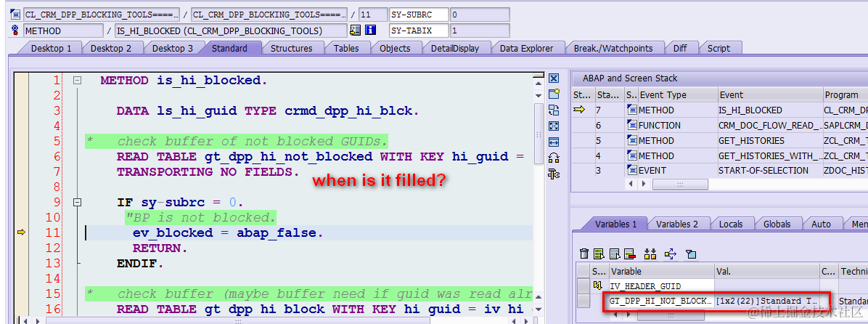Click the line number field showing 11
This screenshot has width=868, height=324.
pos(372,15)
